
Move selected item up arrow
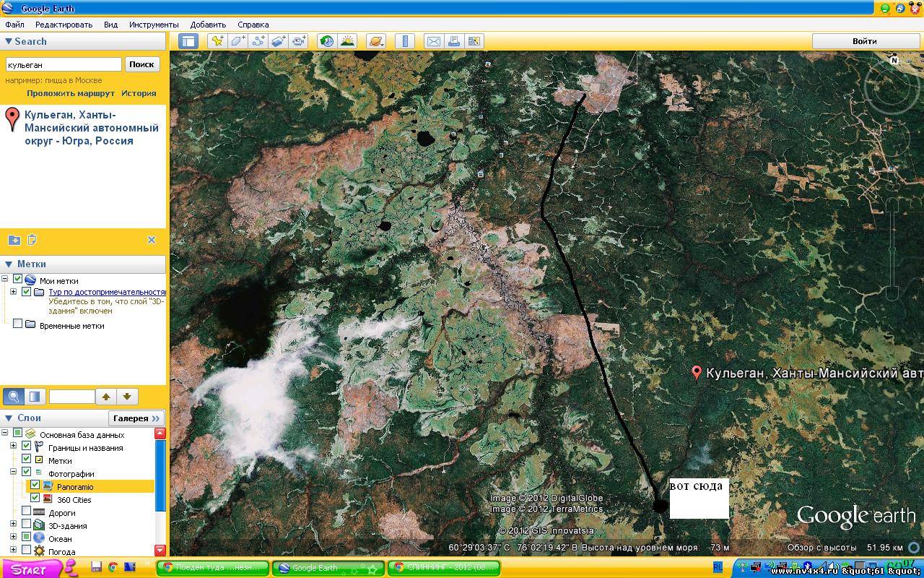(106, 396)
